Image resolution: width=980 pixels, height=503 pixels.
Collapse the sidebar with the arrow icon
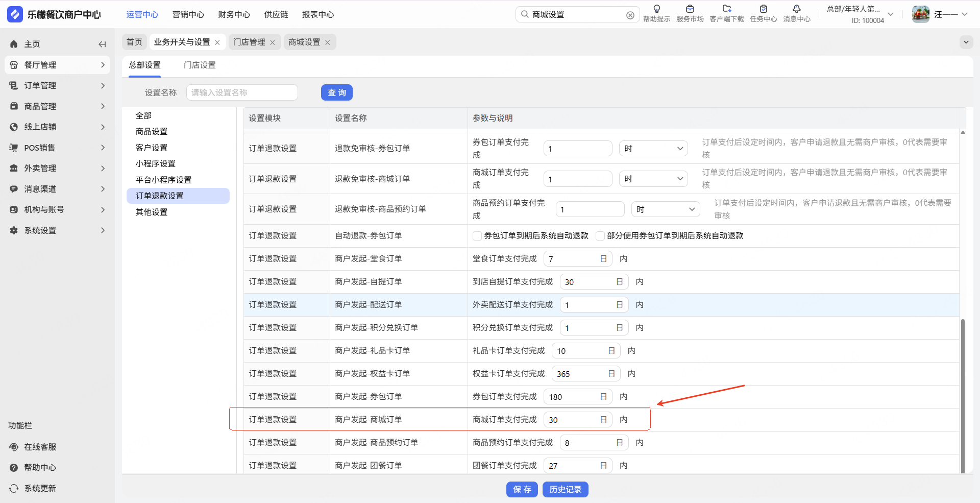tap(102, 44)
